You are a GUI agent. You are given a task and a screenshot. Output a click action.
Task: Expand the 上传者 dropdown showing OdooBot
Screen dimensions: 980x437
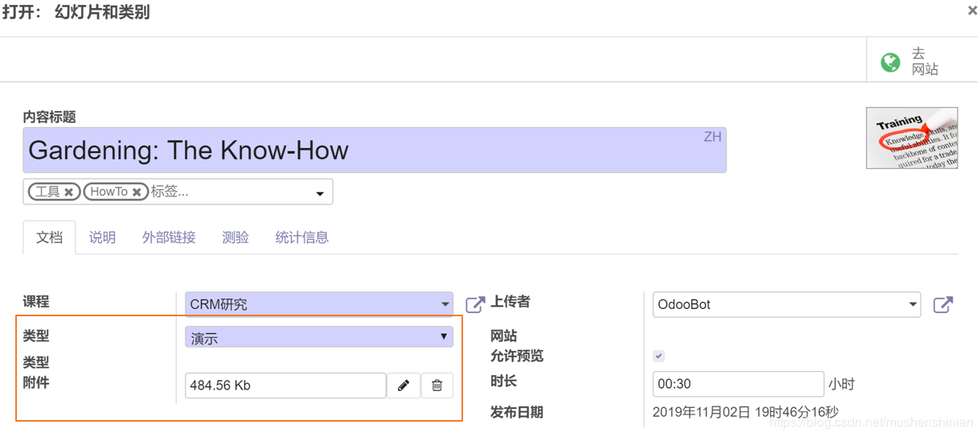pyautogui.click(x=912, y=304)
